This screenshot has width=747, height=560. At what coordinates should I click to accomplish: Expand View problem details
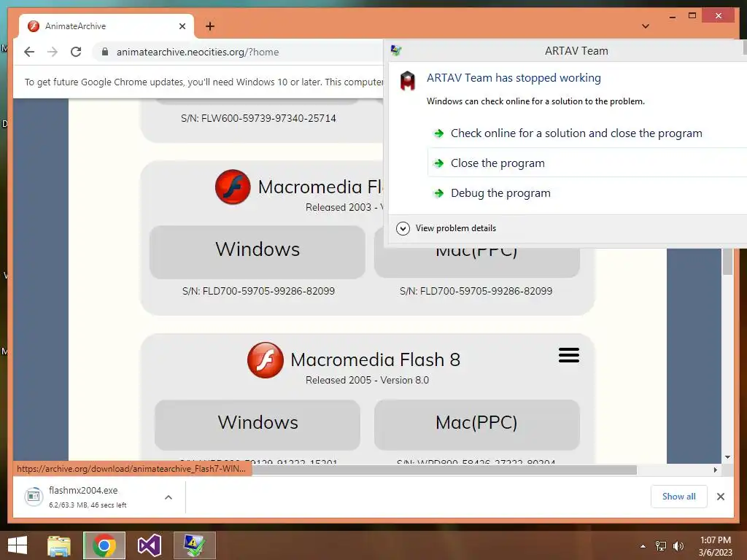(x=446, y=228)
